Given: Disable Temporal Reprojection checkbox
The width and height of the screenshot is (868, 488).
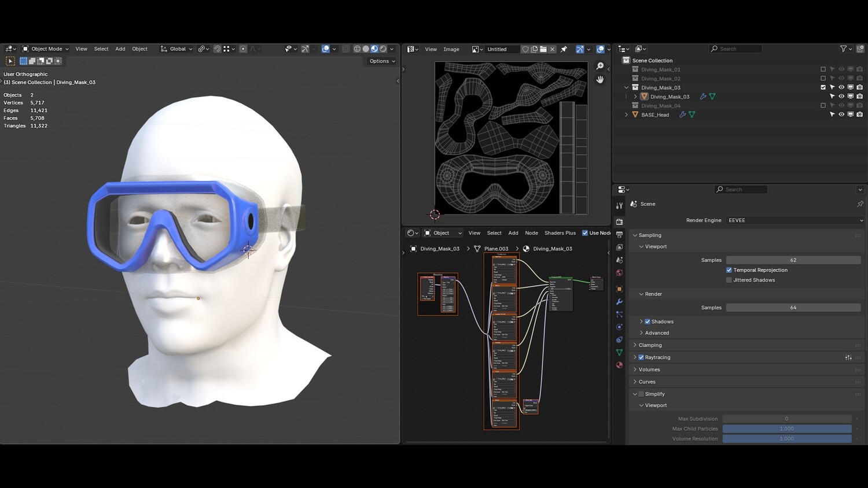Looking at the screenshot, I should click(729, 270).
